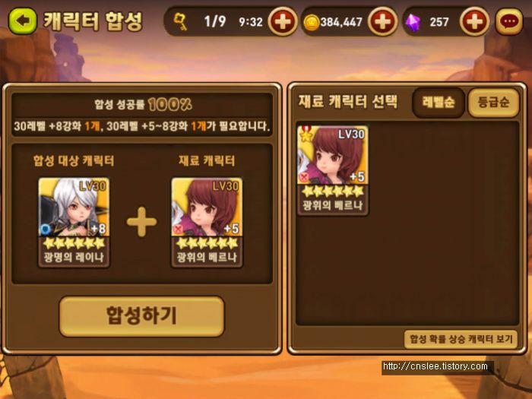This screenshot has width=532, height=399.
Task: Select 광명의 레이나 target character card
Action: click(x=74, y=222)
